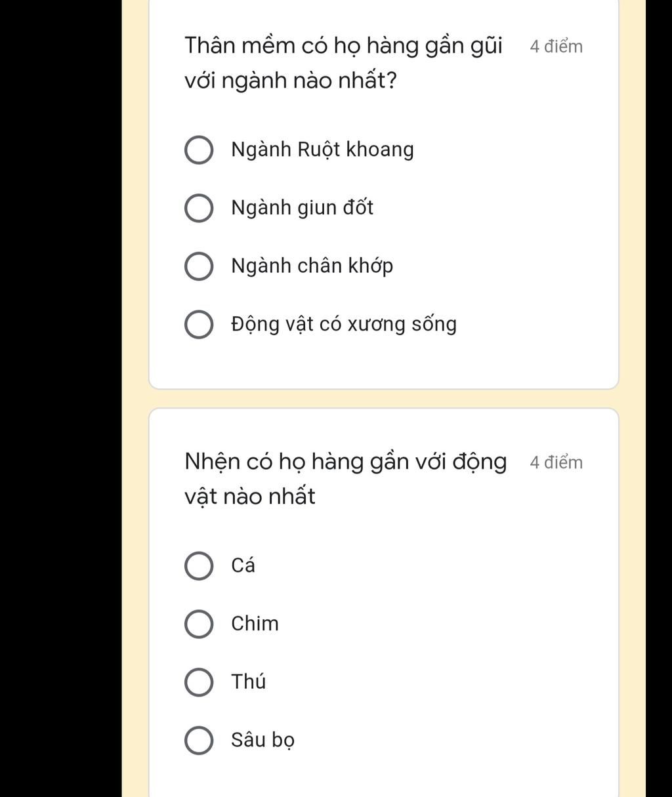Select the radio circle for Ngành giun đốt
Image resolution: width=672 pixels, height=797 pixels.
click(198, 209)
